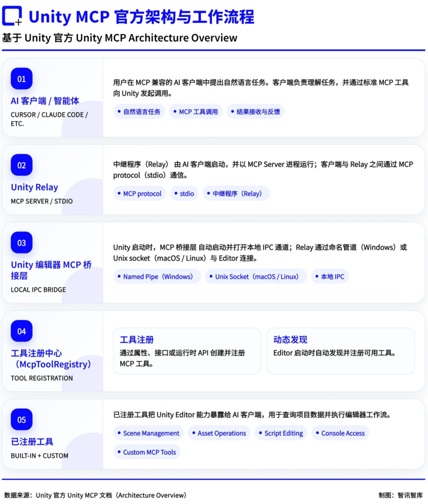
Task: Click the square logo icon beside the title
Action: click(12, 16)
